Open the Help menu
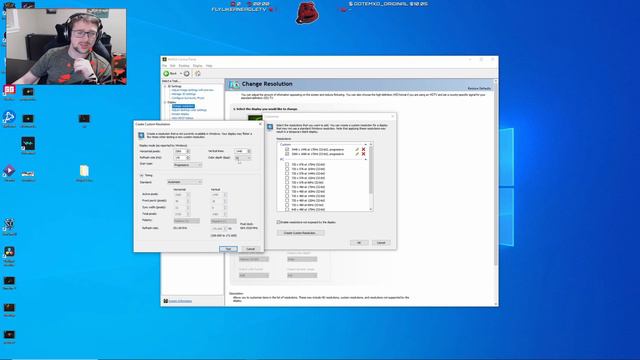 click(x=209, y=66)
